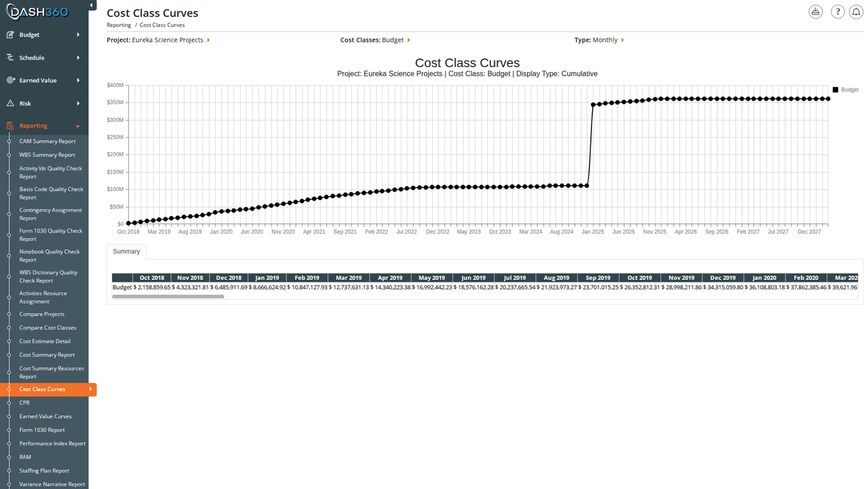Open Contingency Assignment Report

click(50, 214)
